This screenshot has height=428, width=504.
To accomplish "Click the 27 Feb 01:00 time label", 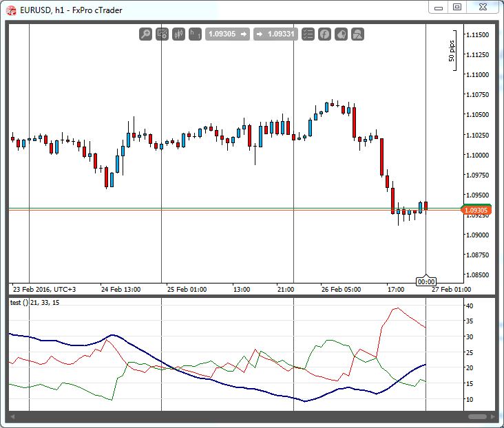I will click(x=451, y=289).
